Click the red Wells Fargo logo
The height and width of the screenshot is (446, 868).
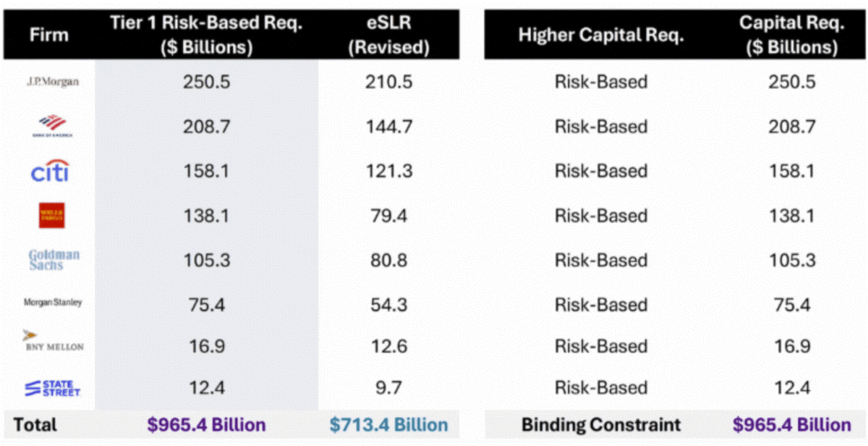[51, 216]
